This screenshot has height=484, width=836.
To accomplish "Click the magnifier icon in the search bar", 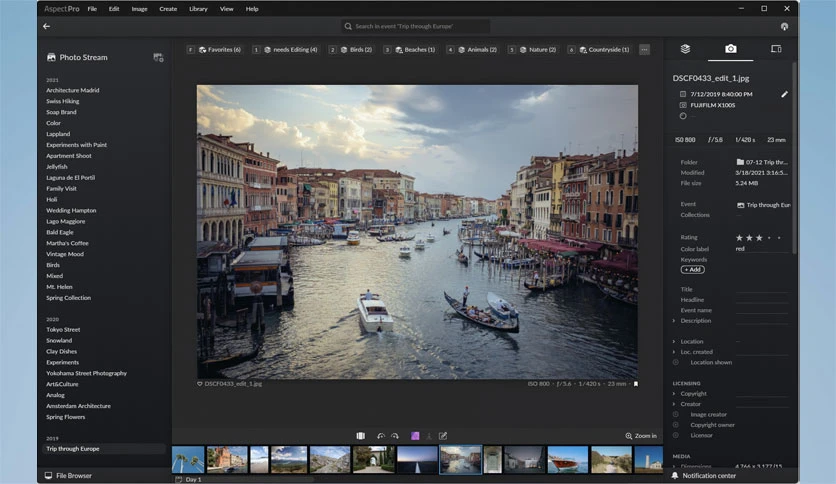I will pyautogui.click(x=348, y=26).
